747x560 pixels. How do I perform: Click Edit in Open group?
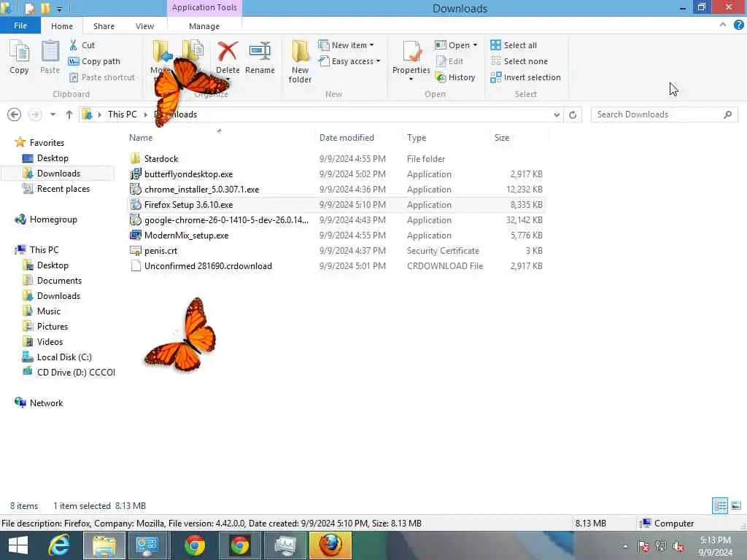(x=449, y=61)
